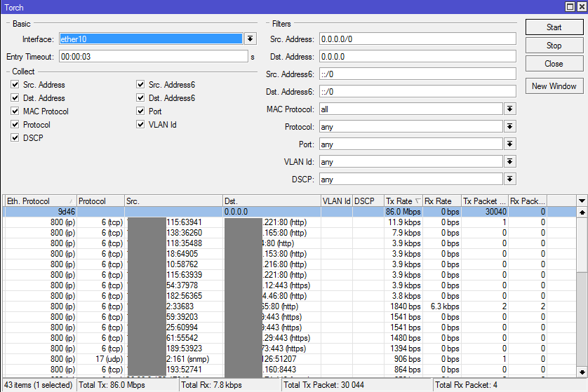
Task: Select the row with Tx Rate 1394 bps
Action: pos(290,348)
